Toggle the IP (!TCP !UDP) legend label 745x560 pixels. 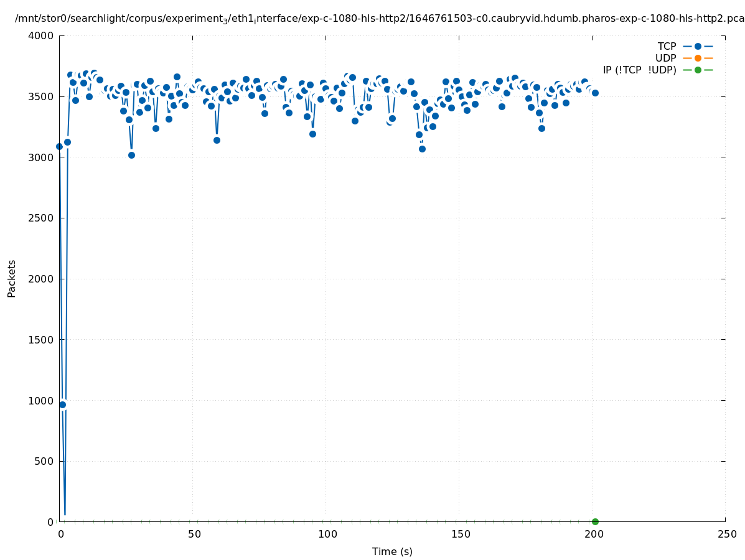[x=639, y=70]
